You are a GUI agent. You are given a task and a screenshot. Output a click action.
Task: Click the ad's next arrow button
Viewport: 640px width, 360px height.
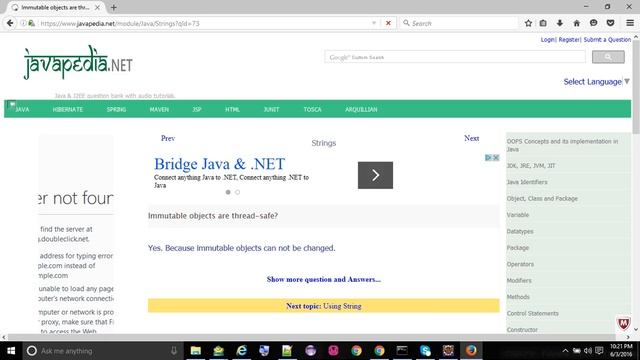click(376, 175)
